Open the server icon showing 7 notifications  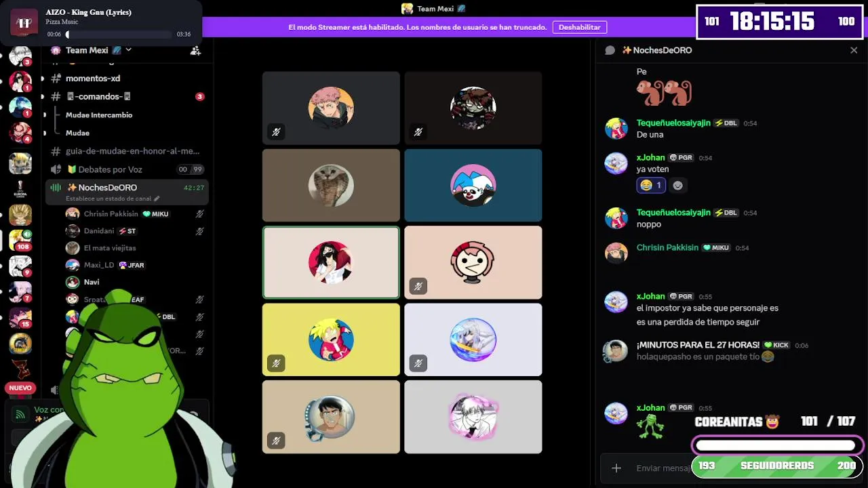[x=20, y=292]
